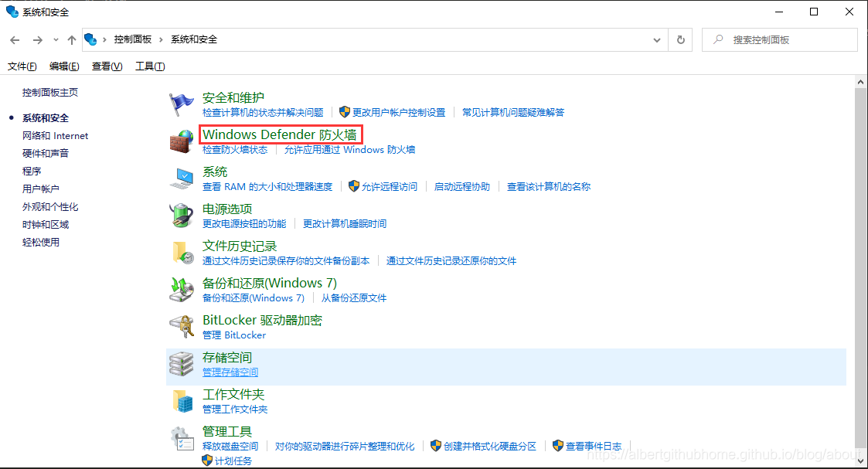Go up one level with up arrow
Viewport: 868px width, 469px height.
pos(71,40)
